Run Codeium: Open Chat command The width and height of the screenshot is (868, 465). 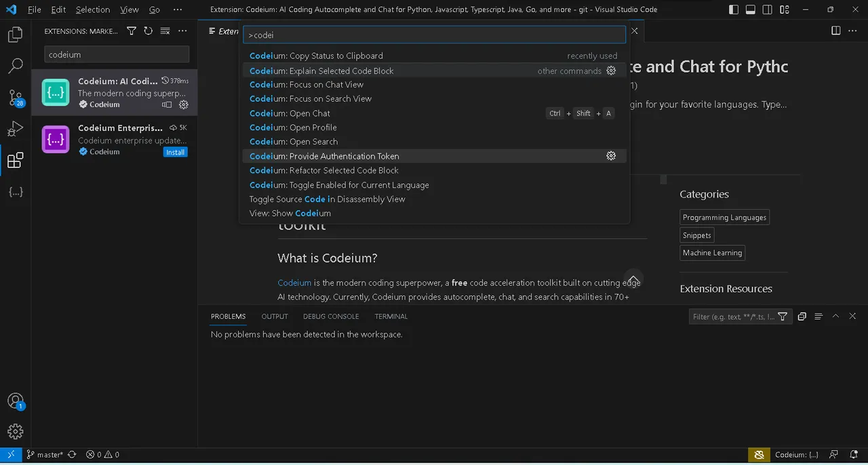point(434,113)
